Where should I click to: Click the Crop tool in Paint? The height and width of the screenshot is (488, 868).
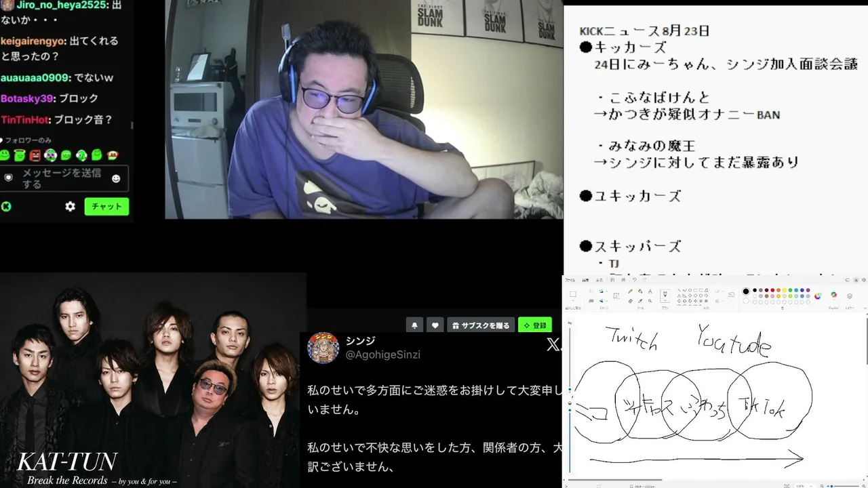point(591,291)
